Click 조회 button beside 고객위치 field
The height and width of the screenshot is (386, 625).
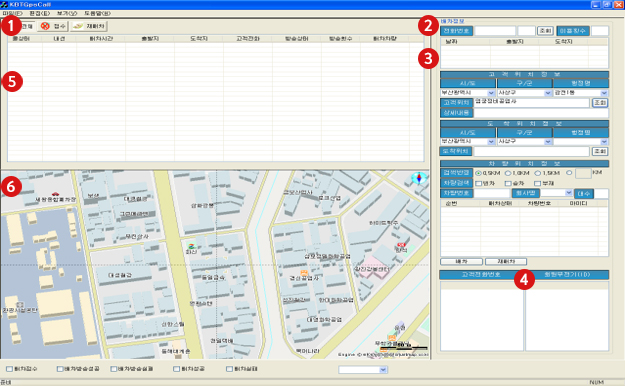(600, 102)
